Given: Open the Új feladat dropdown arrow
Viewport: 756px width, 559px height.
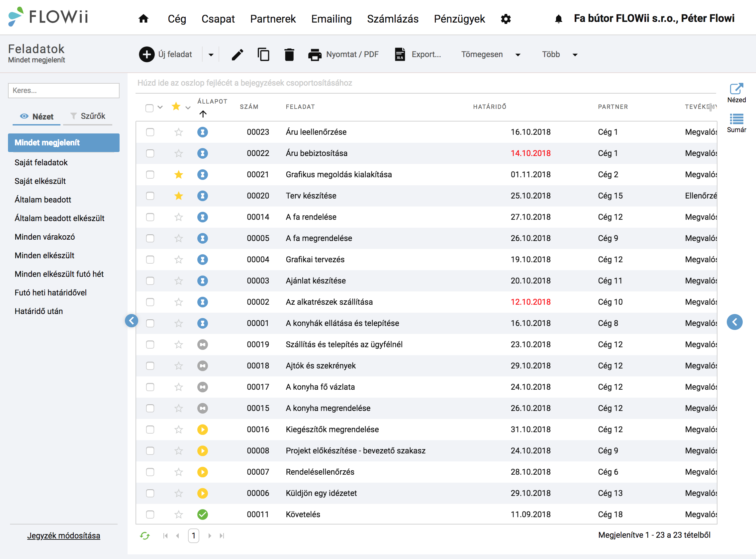Looking at the screenshot, I should click(211, 55).
